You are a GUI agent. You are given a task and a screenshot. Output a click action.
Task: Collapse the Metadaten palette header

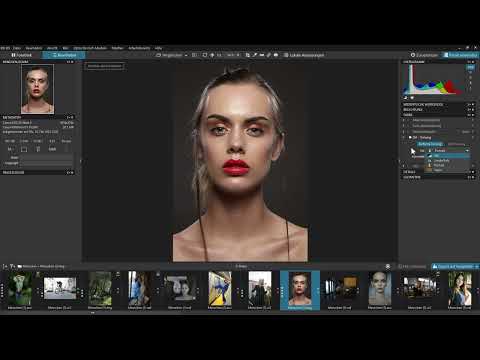pos(37,117)
